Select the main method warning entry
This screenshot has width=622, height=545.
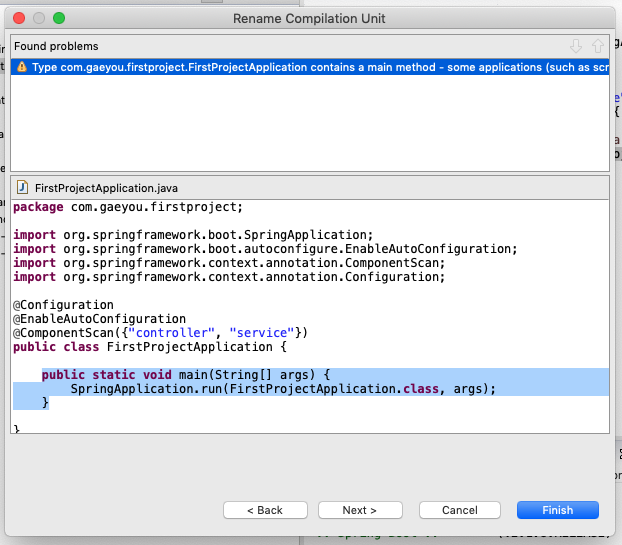click(x=310, y=67)
